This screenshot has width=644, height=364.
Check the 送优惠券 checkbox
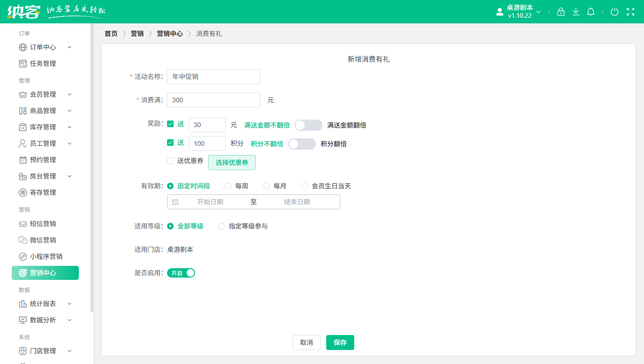click(170, 161)
